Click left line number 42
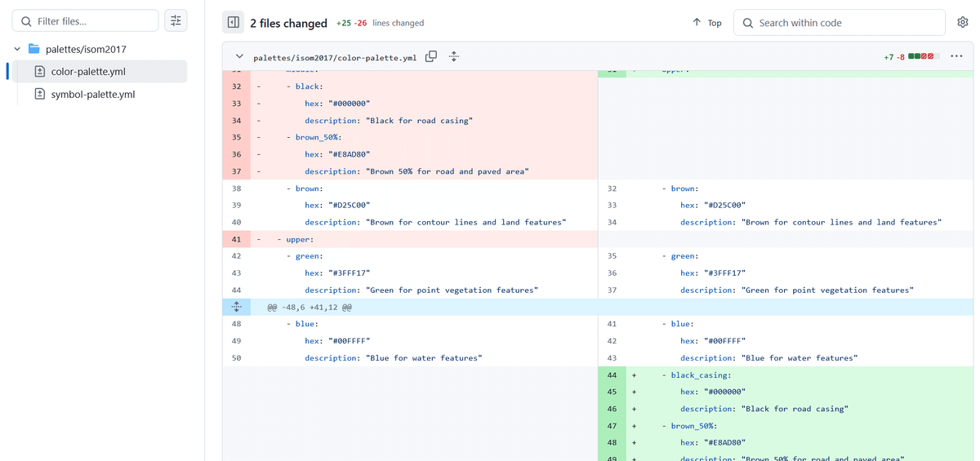Screen dimensions: 980x461 [236, 256]
